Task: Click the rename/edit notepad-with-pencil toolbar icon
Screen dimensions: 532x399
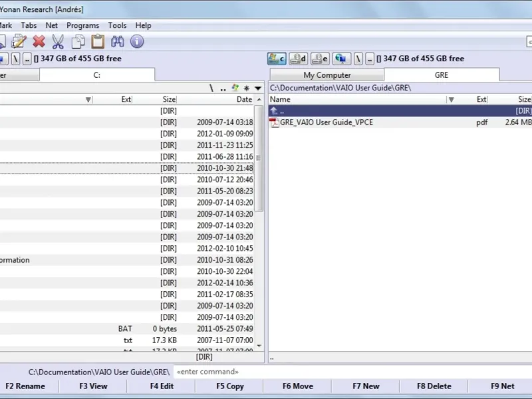Action: click(x=19, y=42)
